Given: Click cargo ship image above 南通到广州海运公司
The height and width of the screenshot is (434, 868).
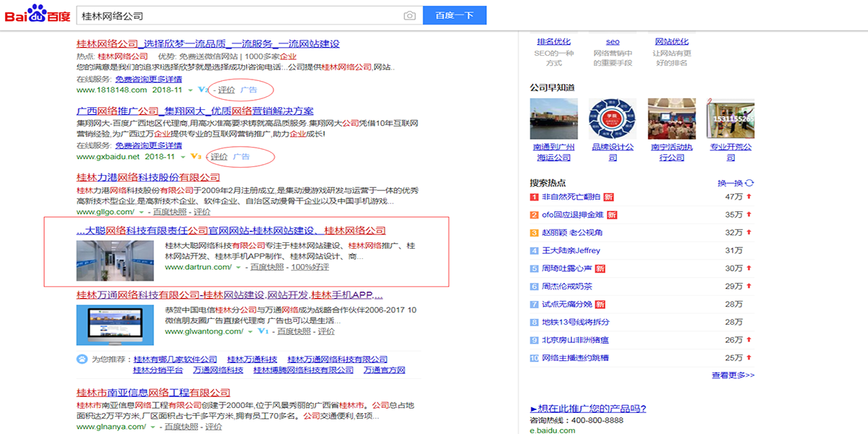Looking at the screenshot, I should [553, 118].
